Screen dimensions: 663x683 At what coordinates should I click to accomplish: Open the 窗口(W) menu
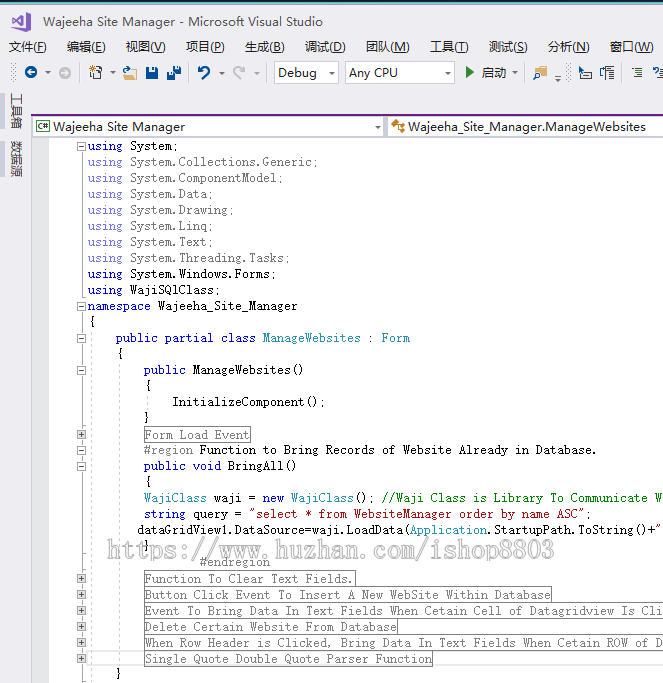pos(631,47)
